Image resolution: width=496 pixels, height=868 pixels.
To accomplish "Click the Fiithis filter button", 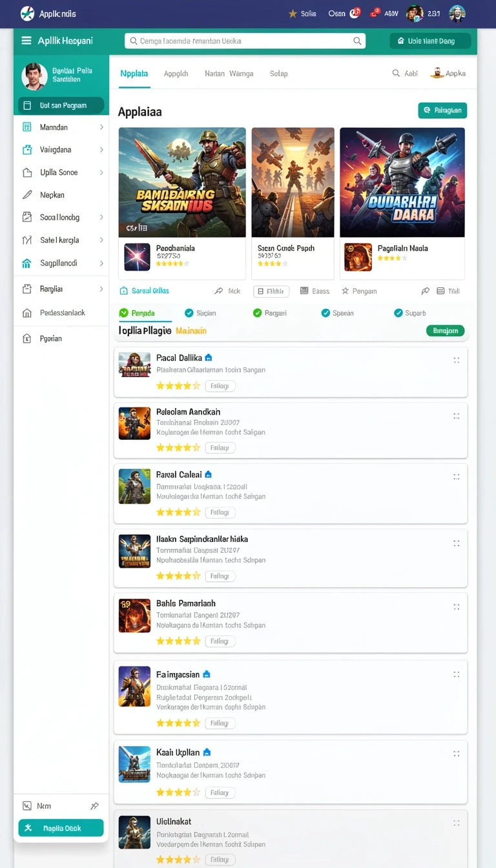I will click(271, 291).
